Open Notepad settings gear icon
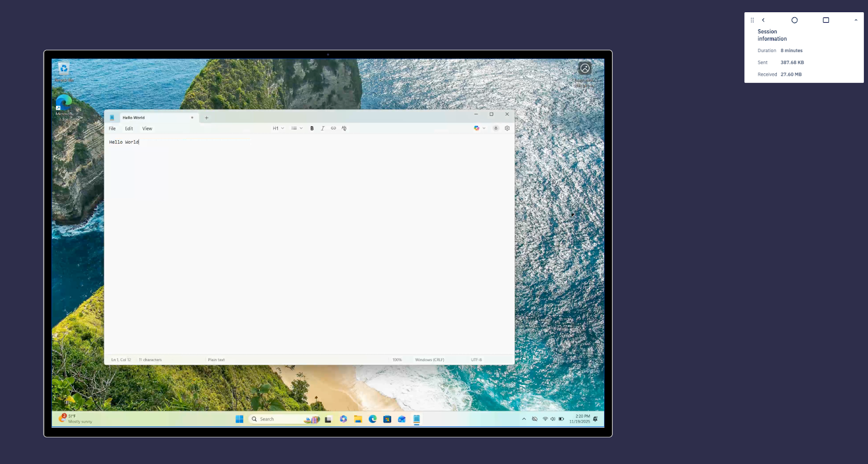 pos(507,128)
